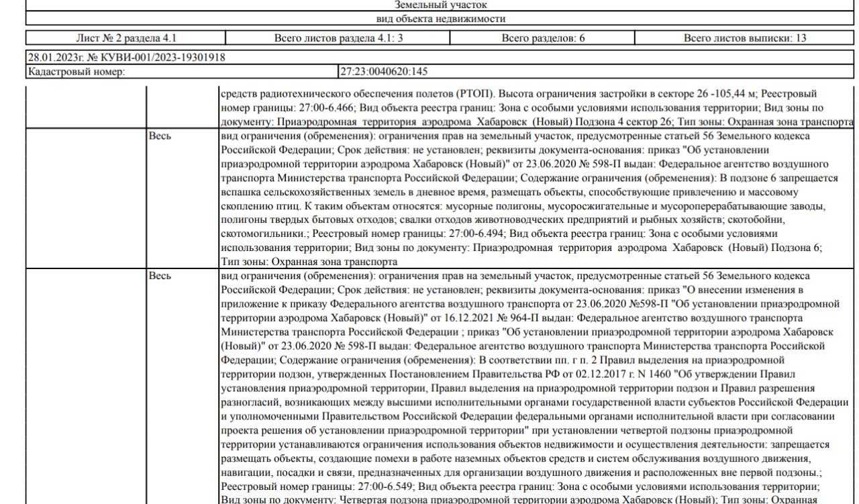
Task: Click the label 'Кадастровый номер:'
Action: click(77, 71)
